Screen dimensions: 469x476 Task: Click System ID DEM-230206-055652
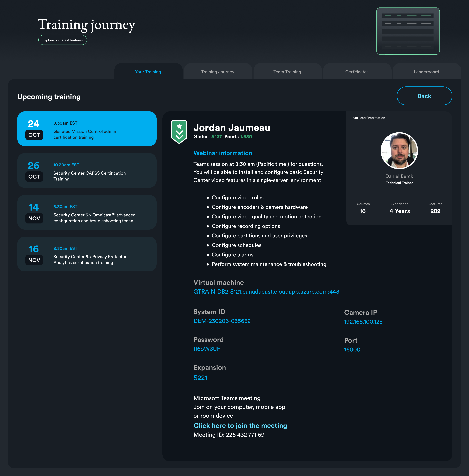click(x=222, y=321)
